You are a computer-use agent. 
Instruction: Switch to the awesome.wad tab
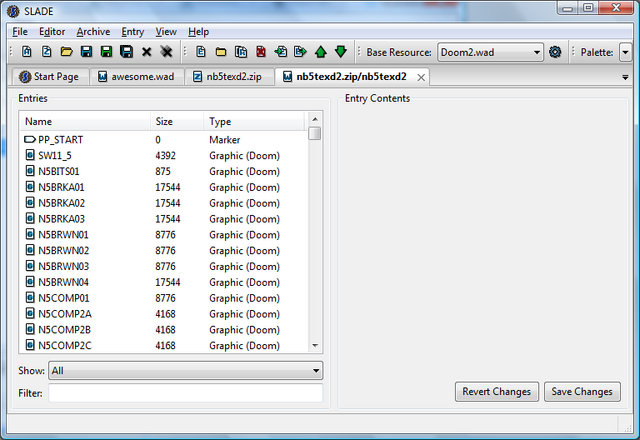pos(137,77)
